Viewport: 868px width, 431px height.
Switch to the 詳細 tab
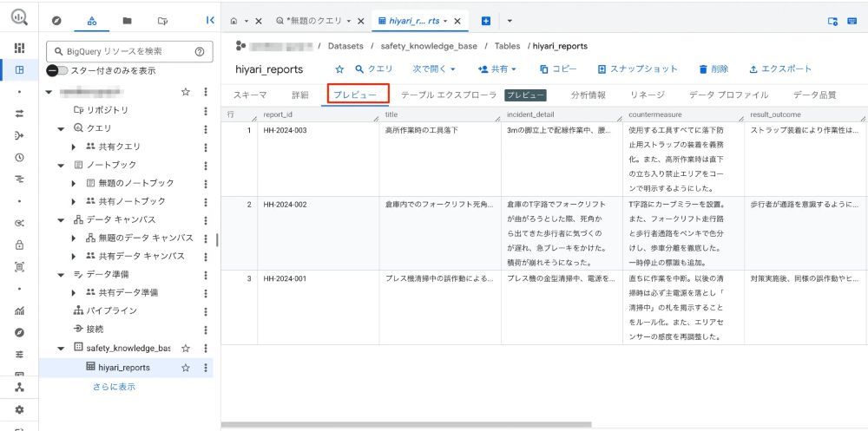300,95
